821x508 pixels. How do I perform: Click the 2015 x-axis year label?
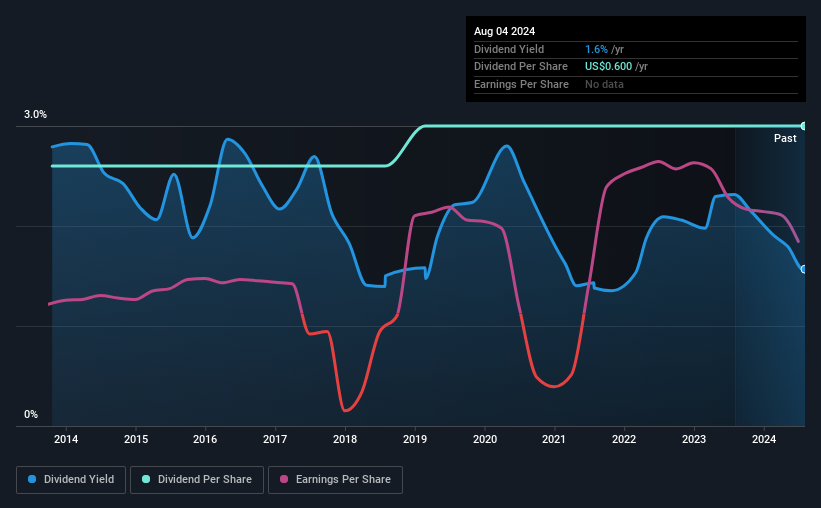[136, 439]
